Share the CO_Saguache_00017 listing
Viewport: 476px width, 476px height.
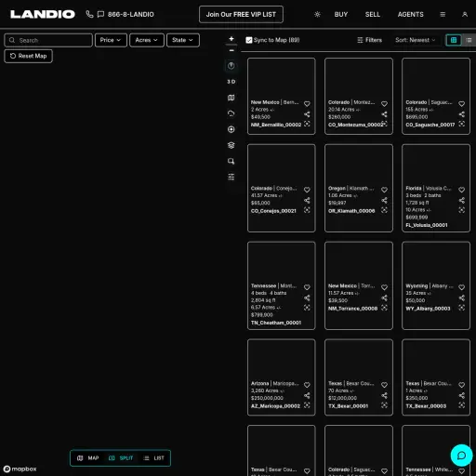[461, 114]
